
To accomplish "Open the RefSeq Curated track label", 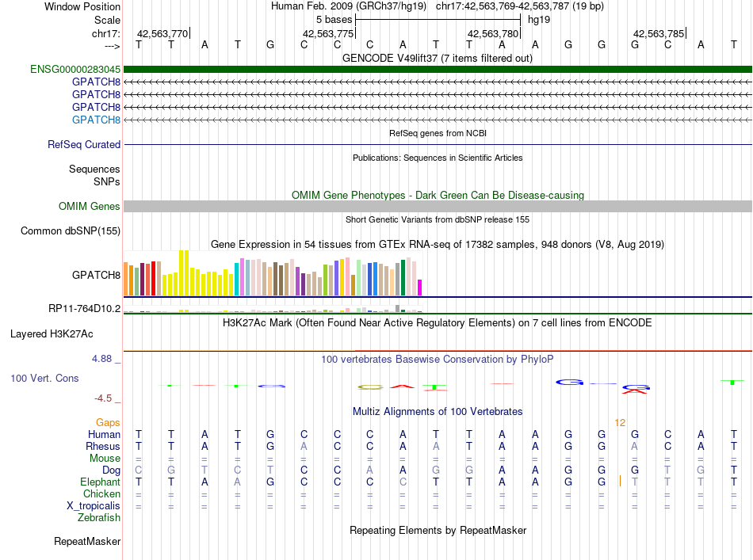I will [84, 145].
